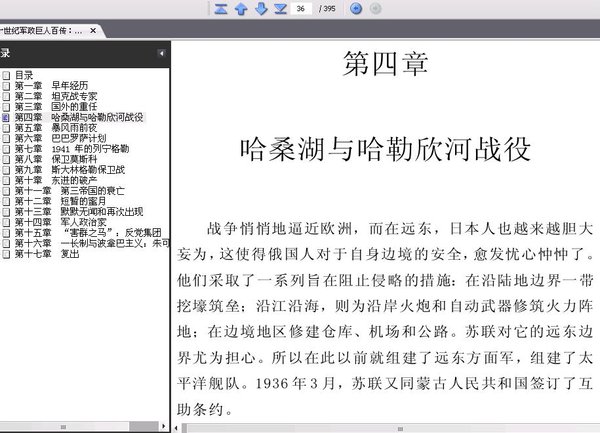Open bookmark 第十四章 军人政治家
The image size is (600, 433).
click(x=60, y=222)
